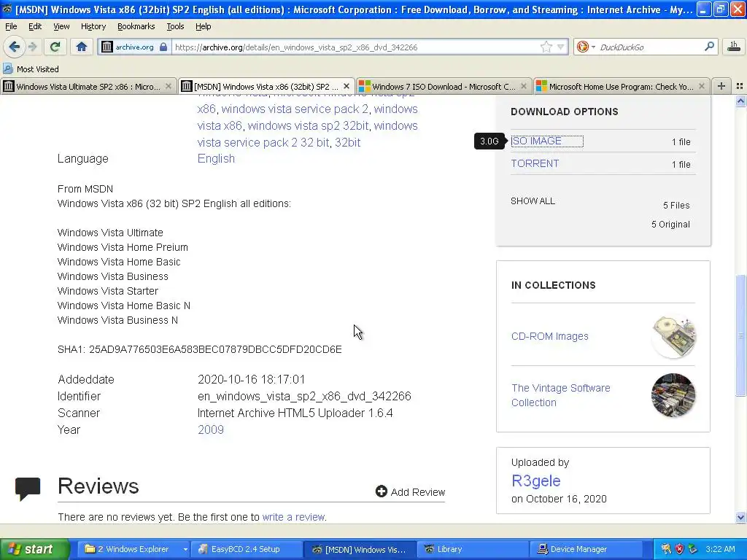Viewport: 747px width, 560px height.
Task: Open the Bookmarks menu
Action: coord(136,26)
